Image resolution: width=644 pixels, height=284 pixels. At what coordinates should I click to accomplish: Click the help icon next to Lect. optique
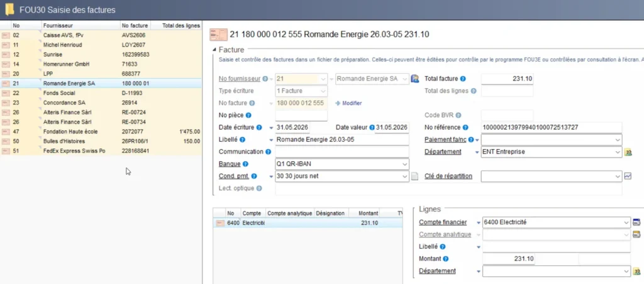pyautogui.click(x=258, y=188)
